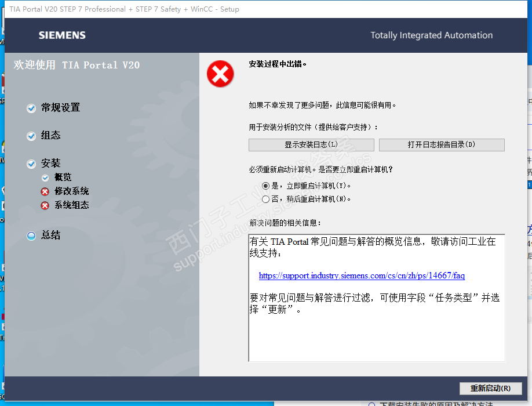Screen dimensions: 532x406
Task: Click 打开日志报告目录(D) button
Action: coord(442,145)
